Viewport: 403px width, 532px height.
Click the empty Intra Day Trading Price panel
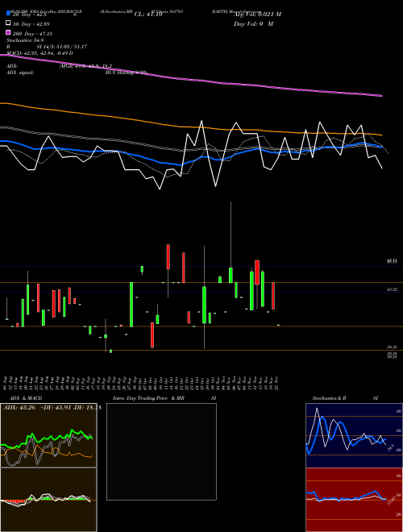click(x=161, y=451)
